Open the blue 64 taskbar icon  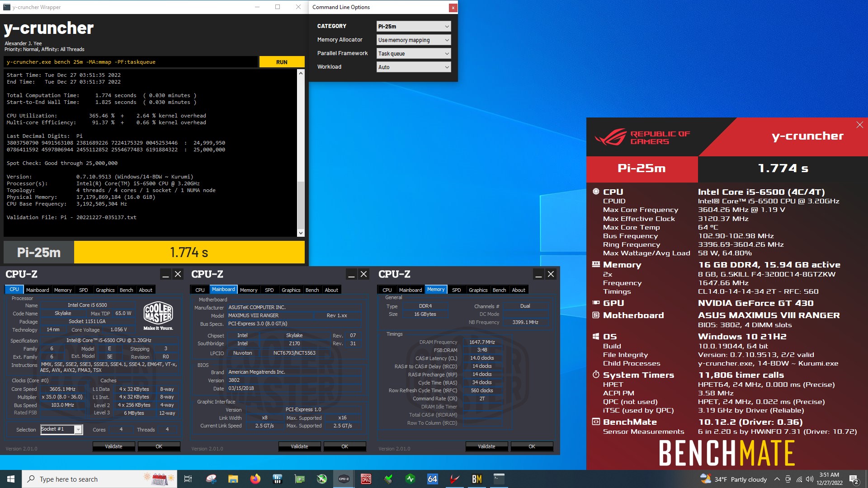tap(433, 479)
